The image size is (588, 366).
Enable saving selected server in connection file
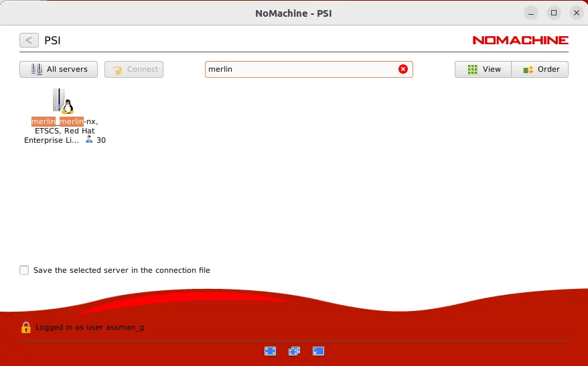(x=24, y=270)
